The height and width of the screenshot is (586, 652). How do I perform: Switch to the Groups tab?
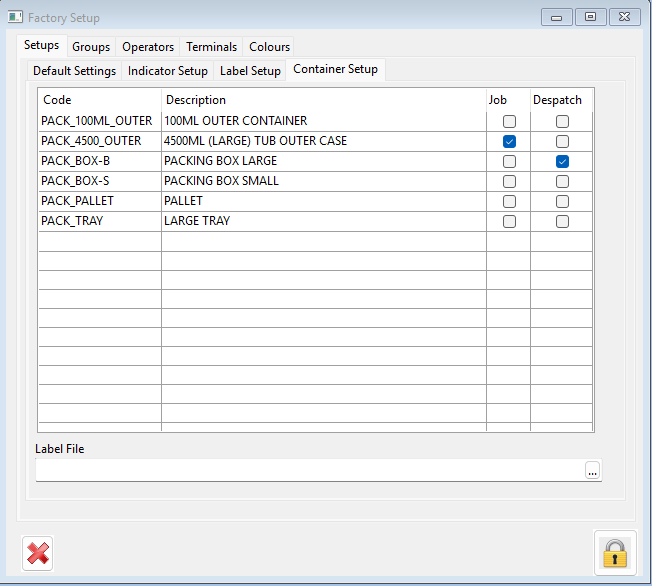click(x=91, y=47)
